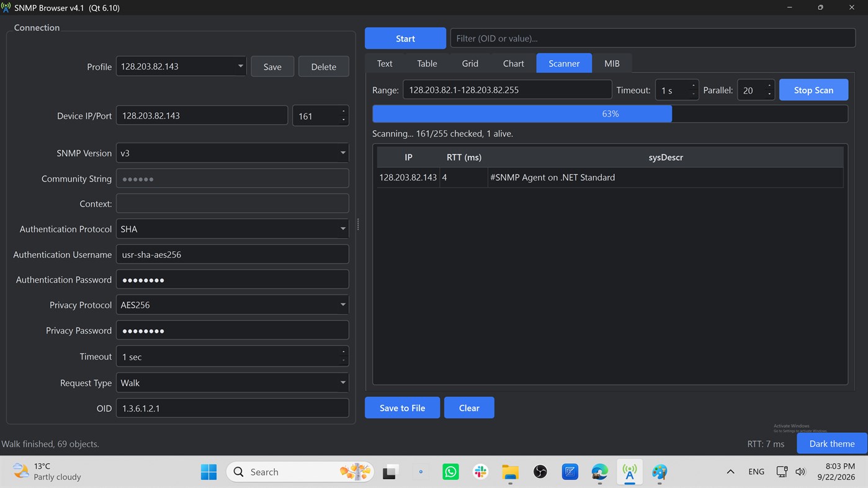Switch to the Table tab

click(427, 63)
